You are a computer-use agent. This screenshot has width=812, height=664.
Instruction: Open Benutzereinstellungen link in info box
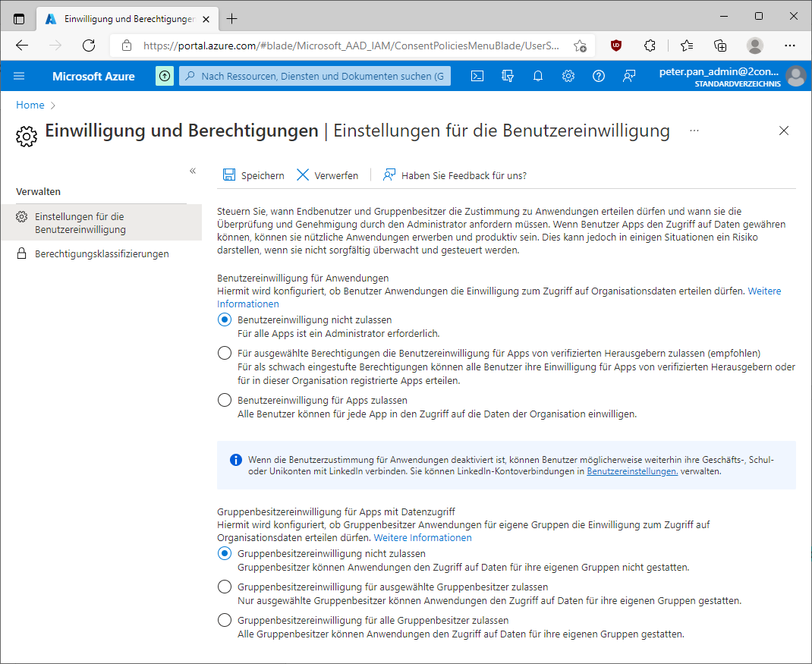(x=632, y=471)
